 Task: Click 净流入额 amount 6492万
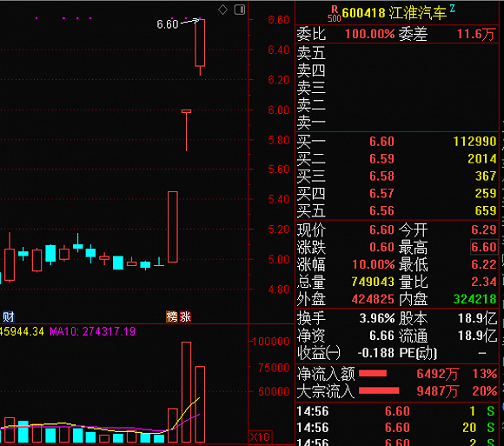(437, 374)
